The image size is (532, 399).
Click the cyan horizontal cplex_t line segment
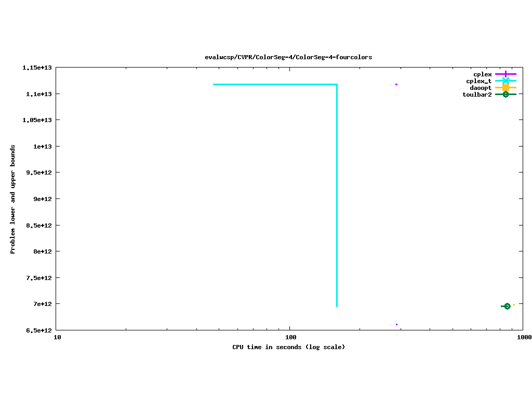click(275, 84)
